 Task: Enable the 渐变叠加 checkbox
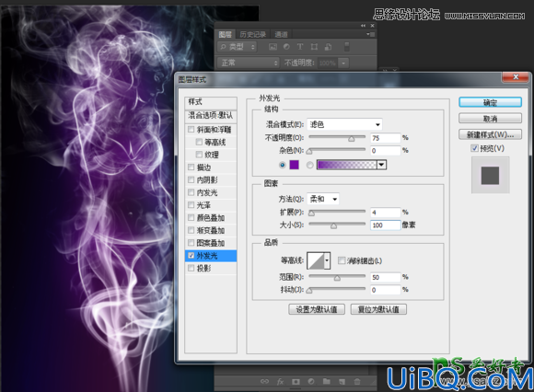[x=192, y=230]
